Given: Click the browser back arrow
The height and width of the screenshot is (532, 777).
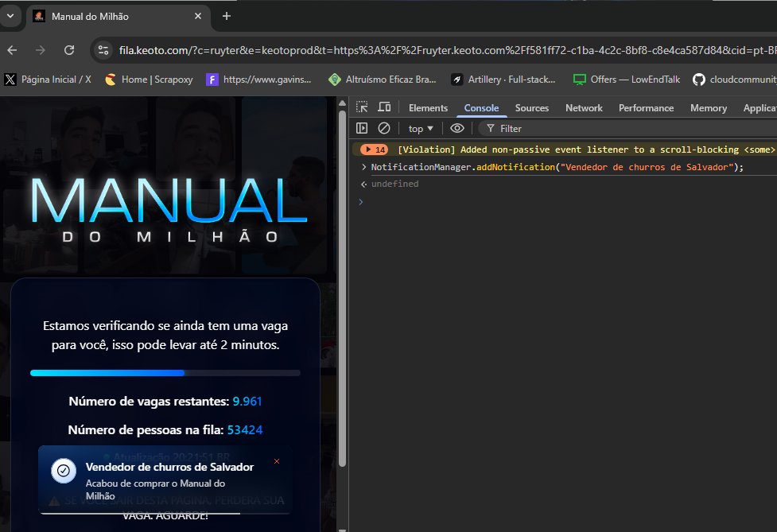Looking at the screenshot, I should coord(13,50).
